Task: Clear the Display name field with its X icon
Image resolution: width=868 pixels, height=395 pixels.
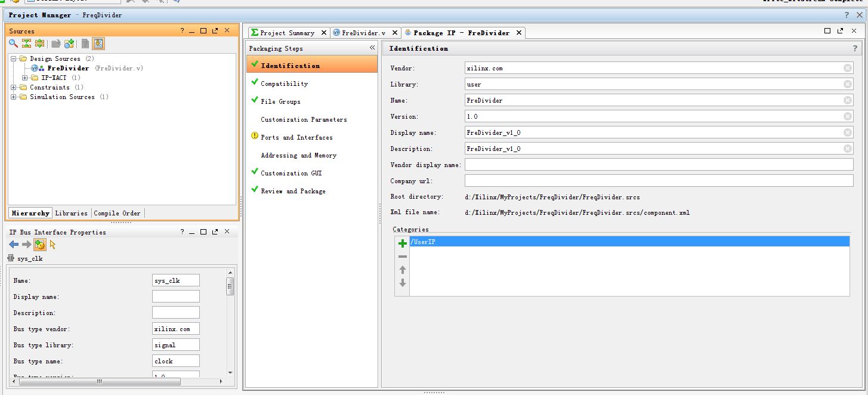Action: point(848,132)
